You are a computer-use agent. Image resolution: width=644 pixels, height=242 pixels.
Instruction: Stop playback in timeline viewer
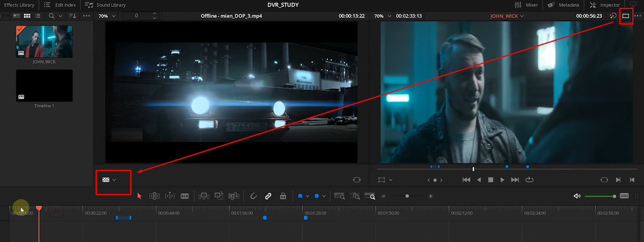(491, 180)
